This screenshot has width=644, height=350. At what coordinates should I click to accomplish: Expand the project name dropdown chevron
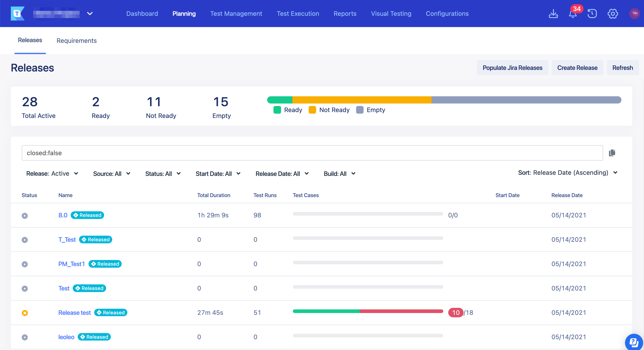pyautogui.click(x=90, y=14)
